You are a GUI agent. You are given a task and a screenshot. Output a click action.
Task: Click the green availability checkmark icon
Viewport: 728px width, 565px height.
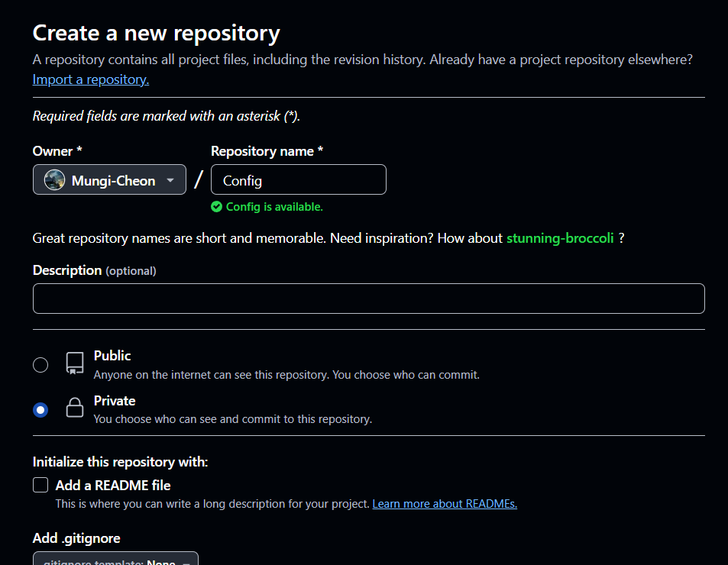216,207
